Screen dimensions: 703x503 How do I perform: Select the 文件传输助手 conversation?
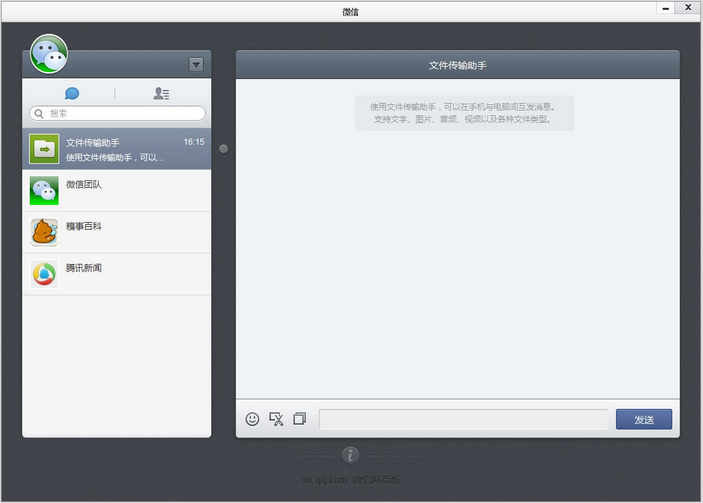tap(117, 149)
